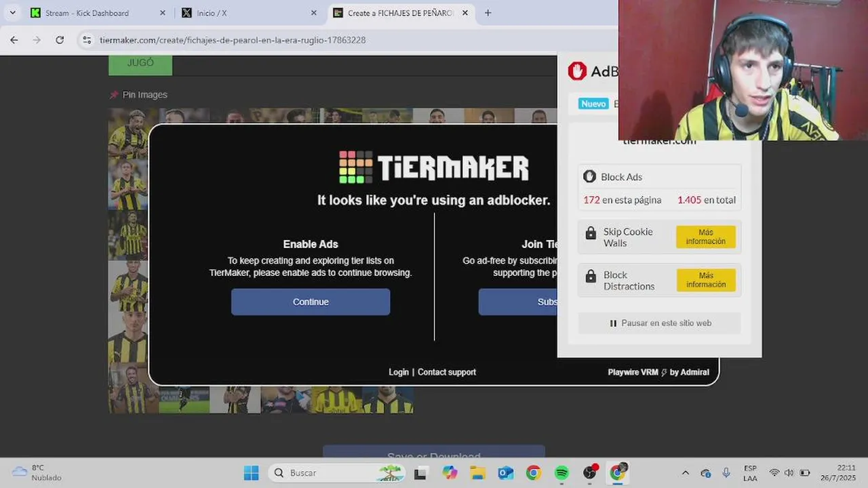
Task: Click the Skip Cookie Walls lock icon
Action: [591, 232]
